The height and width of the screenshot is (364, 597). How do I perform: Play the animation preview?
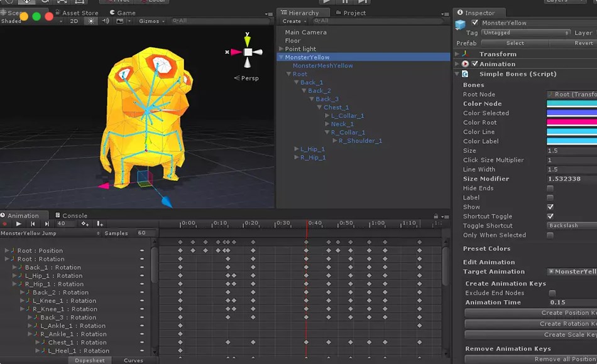pos(19,224)
